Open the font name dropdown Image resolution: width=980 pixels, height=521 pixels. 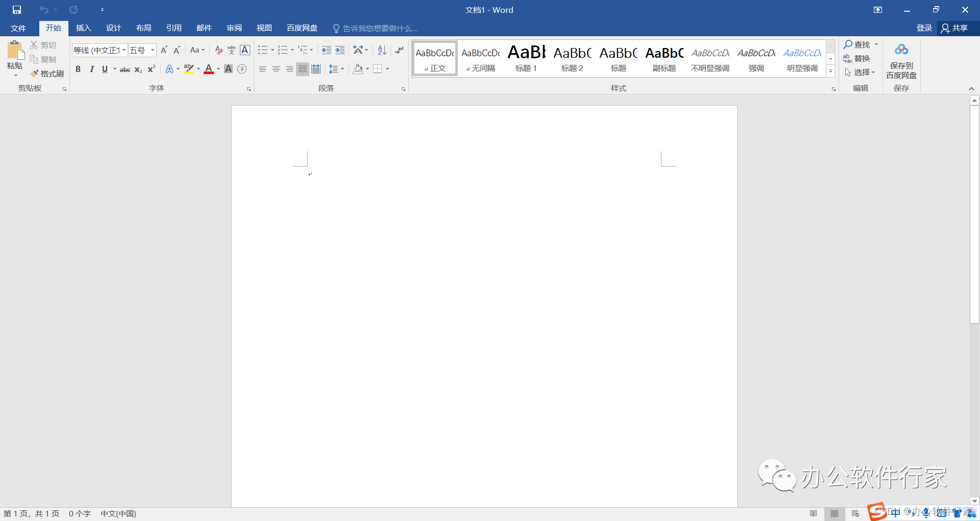point(124,50)
